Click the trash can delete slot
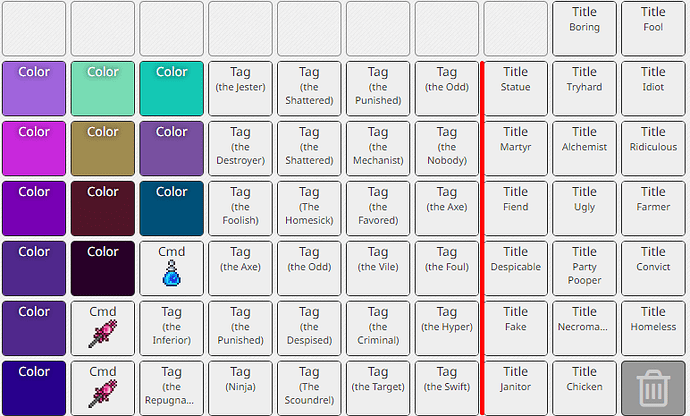Screen dimensions: 690x416 653,388
